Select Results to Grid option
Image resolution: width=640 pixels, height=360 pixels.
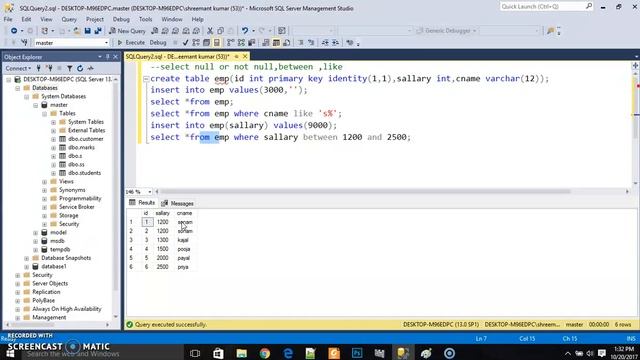(x=276, y=42)
